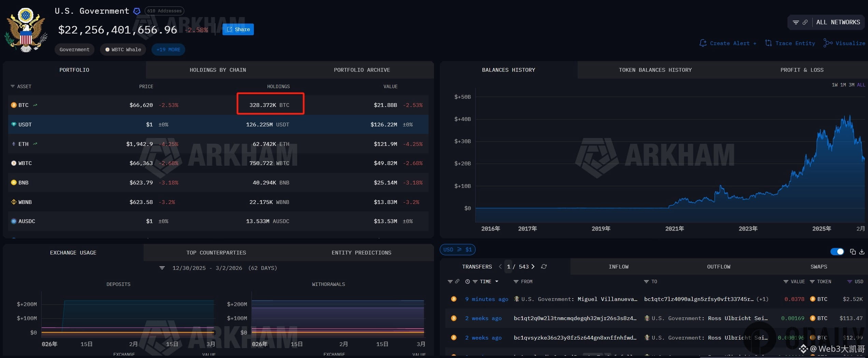The height and width of the screenshot is (358, 868).
Task: Open the ALL NETWORKS selector
Action: pos(838,22)
